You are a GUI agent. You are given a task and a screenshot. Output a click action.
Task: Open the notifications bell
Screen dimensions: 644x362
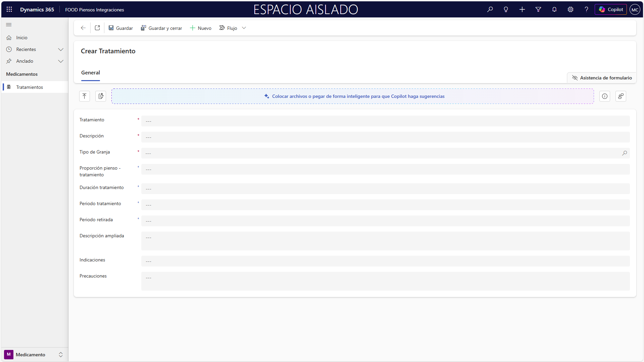[554, 9]
